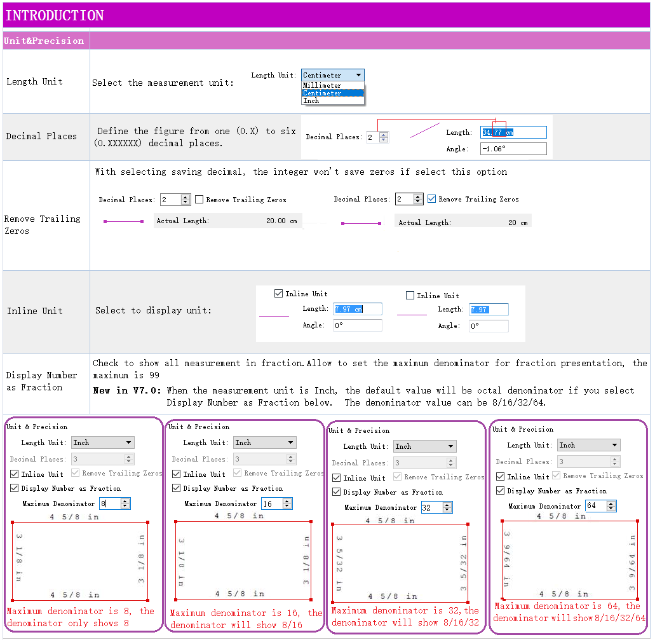Image resolution: width=655 pixels, height=644 pixels.
Task: Click the Maximum Denominator field containing 64
Action: (x=595, y=506)
